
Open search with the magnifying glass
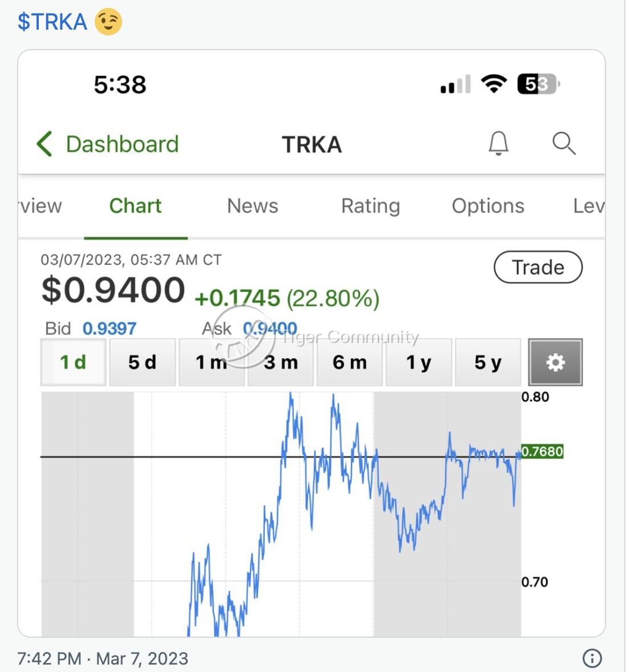point(563,143)
